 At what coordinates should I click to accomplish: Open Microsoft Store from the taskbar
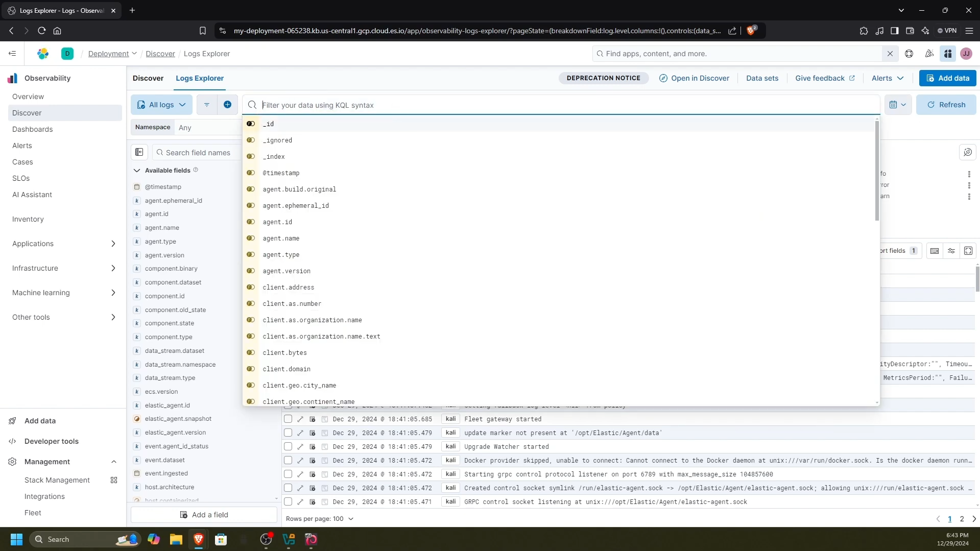tap(221, 539)
